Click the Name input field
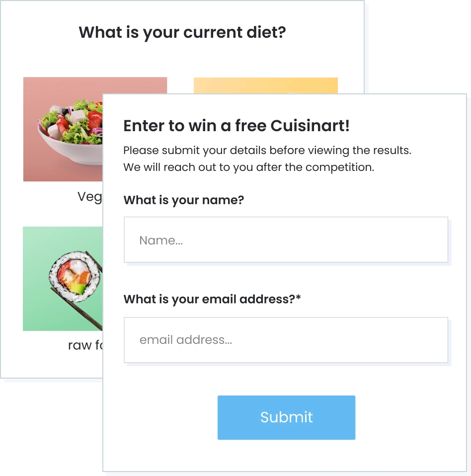The width and height of the screenshot is (471, 476). click(x=286, y=239)
